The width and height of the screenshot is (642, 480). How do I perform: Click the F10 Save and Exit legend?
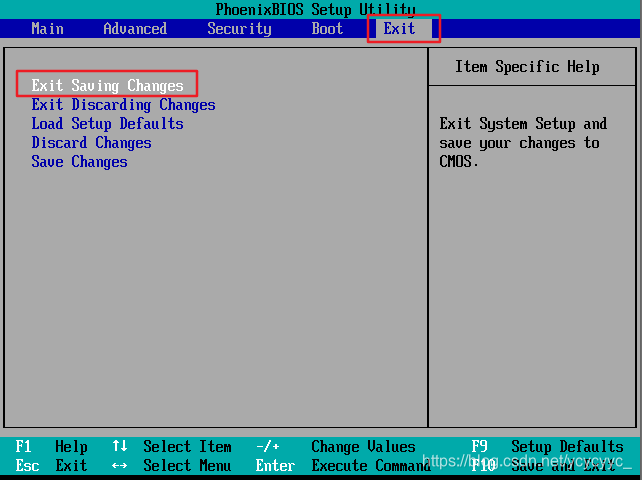543,466
